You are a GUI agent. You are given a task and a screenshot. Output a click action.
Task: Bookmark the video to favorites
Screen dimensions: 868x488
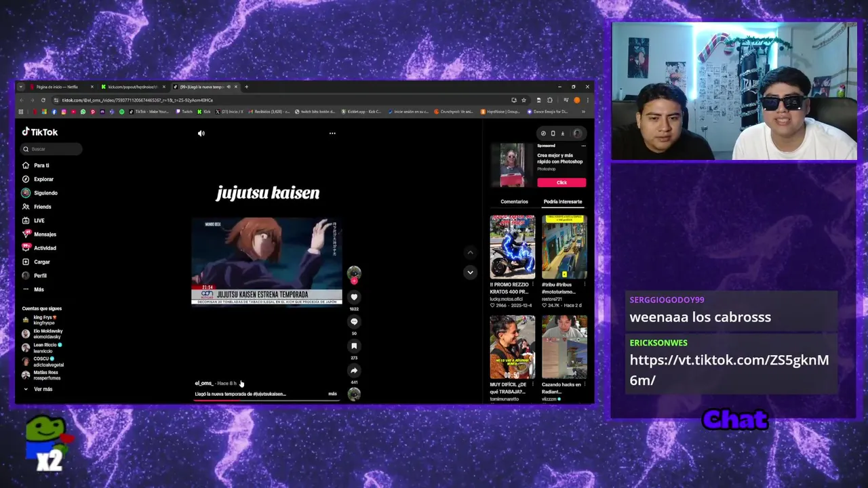tap(354, 346)
